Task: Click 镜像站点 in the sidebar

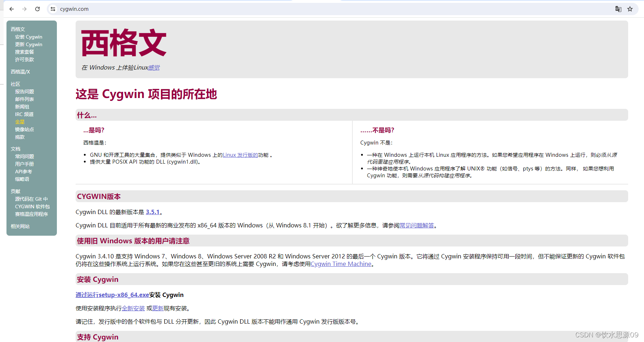Action: point(24,129)
